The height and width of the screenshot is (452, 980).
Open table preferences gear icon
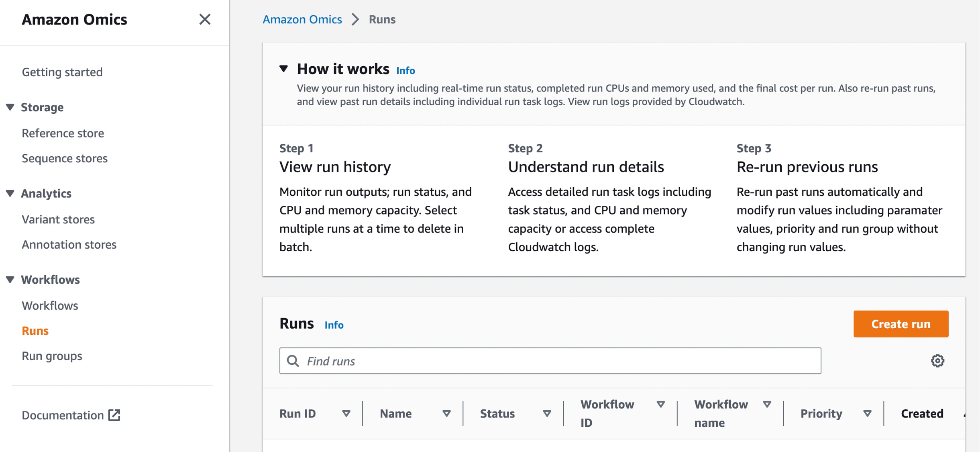pos(937,361)
